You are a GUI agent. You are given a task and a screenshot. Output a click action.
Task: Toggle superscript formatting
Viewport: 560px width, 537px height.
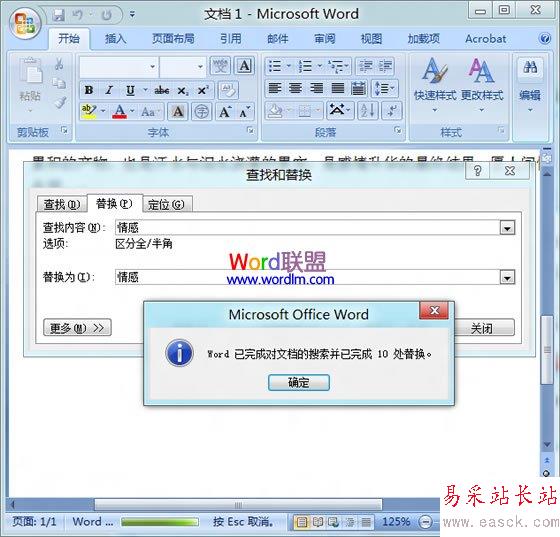[x=203, y=90]
